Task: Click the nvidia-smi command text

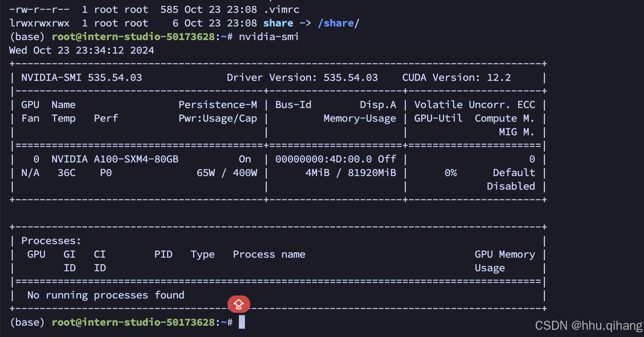Action: [x=269, y=37]
